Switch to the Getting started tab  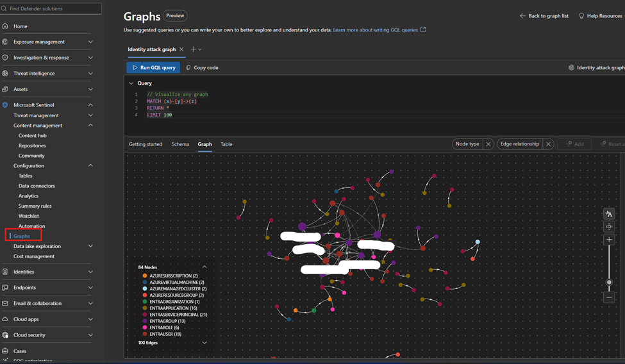click(146, 144)
